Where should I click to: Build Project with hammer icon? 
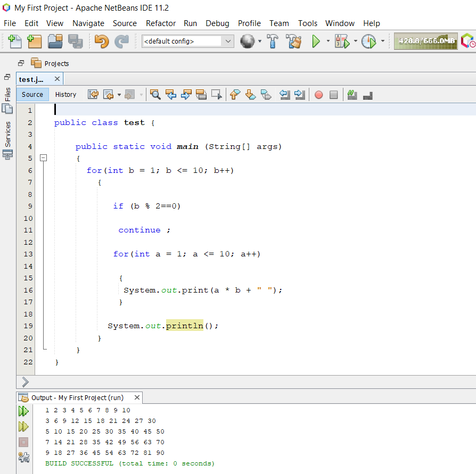[x=272, y=41]
